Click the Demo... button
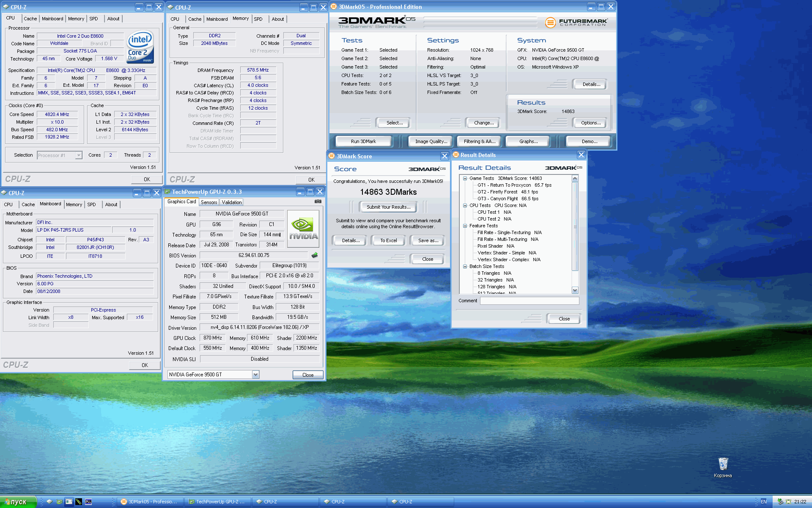Image resolution: width=812 pixels, height=508 pixels. point(589,141)
